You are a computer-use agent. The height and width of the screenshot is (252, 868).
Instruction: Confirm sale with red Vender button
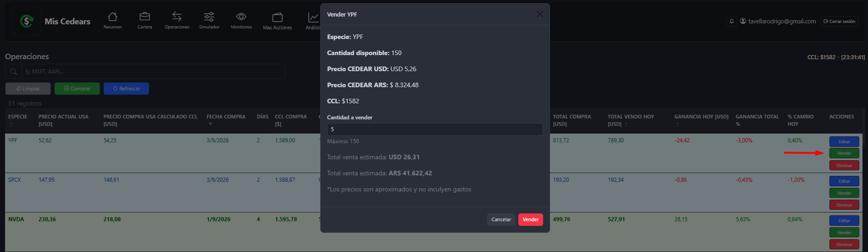(x=530, y=219)
